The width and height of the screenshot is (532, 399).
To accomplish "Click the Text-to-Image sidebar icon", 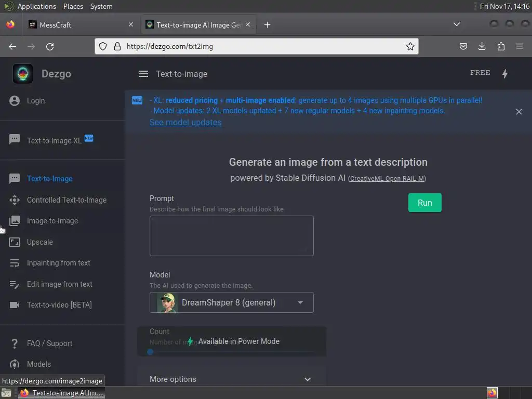I will coord(15,179).
